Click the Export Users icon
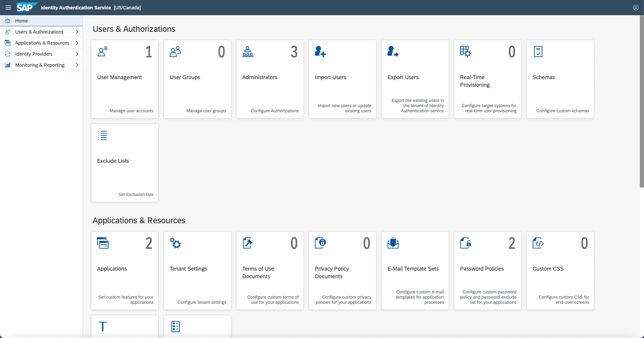The width and height of the screenshot is (644, 338). coord(393,52)
